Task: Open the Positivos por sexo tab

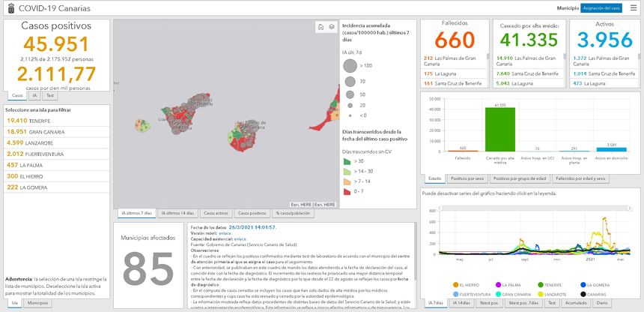Action: click(469, 179)
